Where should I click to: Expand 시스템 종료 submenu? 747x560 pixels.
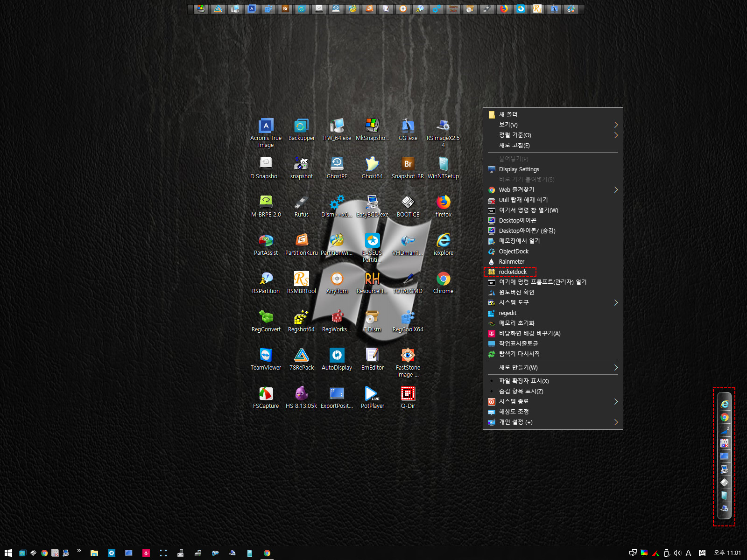[x=553, y=401]
